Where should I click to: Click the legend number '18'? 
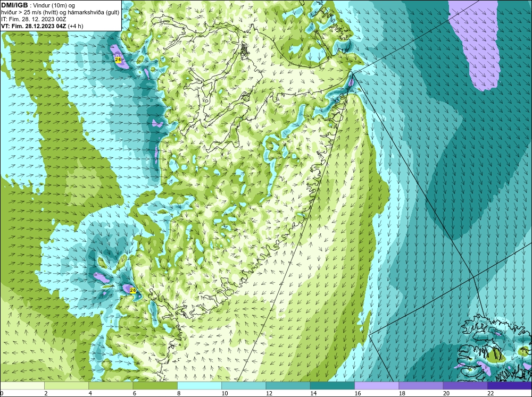click(402, 393)
